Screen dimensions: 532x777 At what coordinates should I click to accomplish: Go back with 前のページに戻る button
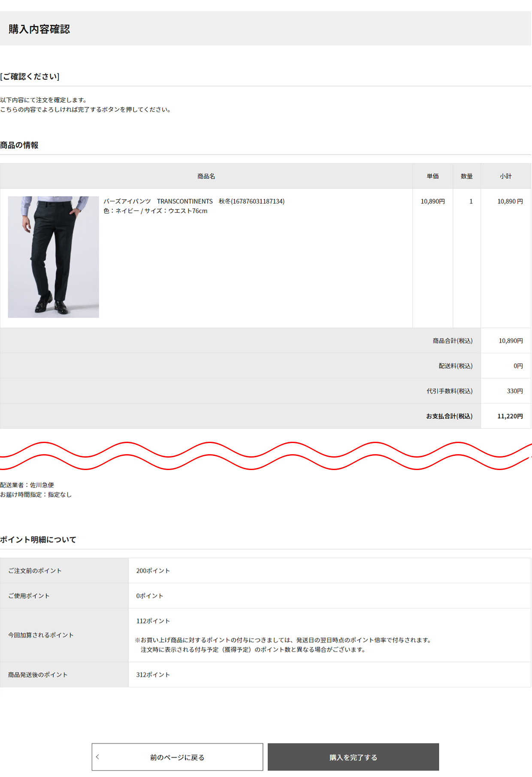[177, 757]
